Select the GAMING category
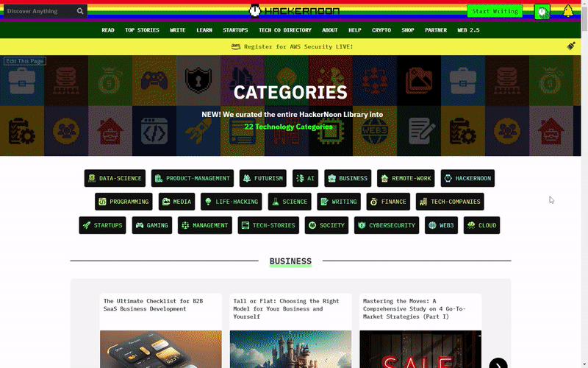Screen dimensions: 588x368 click(152, 225)
